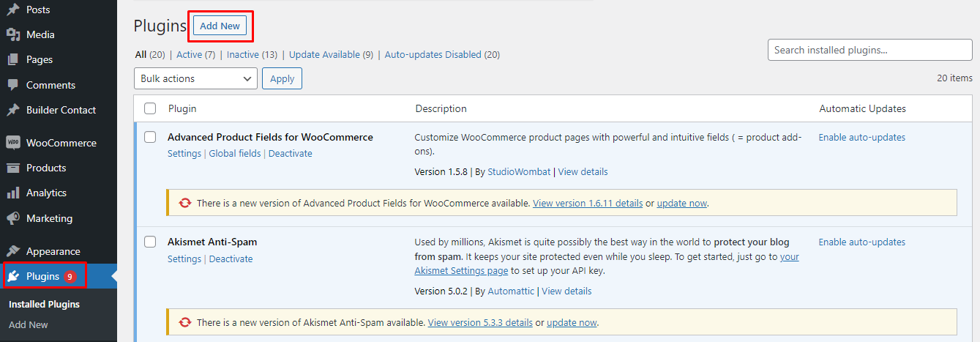The width and height of the screenshot is (980, 342).
Task: Click the Analytics bar chart icon
Action: pos(12,193)
